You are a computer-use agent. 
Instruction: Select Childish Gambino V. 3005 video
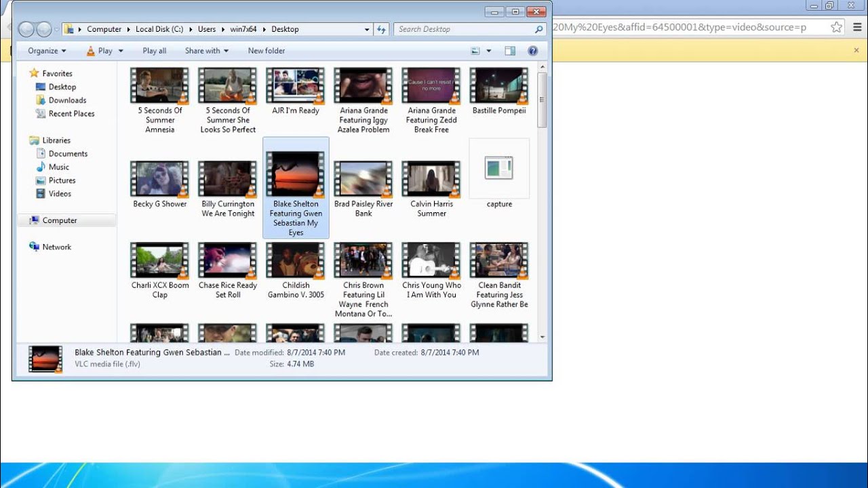pos(296,270)
